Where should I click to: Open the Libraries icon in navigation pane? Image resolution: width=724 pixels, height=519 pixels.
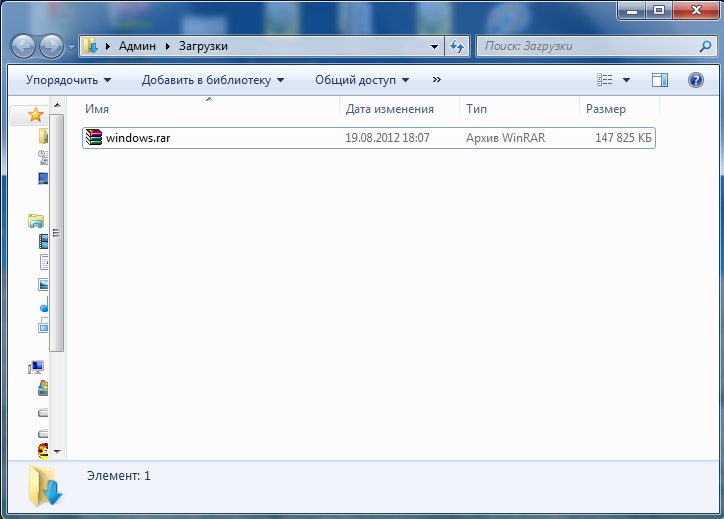(x=36, y=221)
